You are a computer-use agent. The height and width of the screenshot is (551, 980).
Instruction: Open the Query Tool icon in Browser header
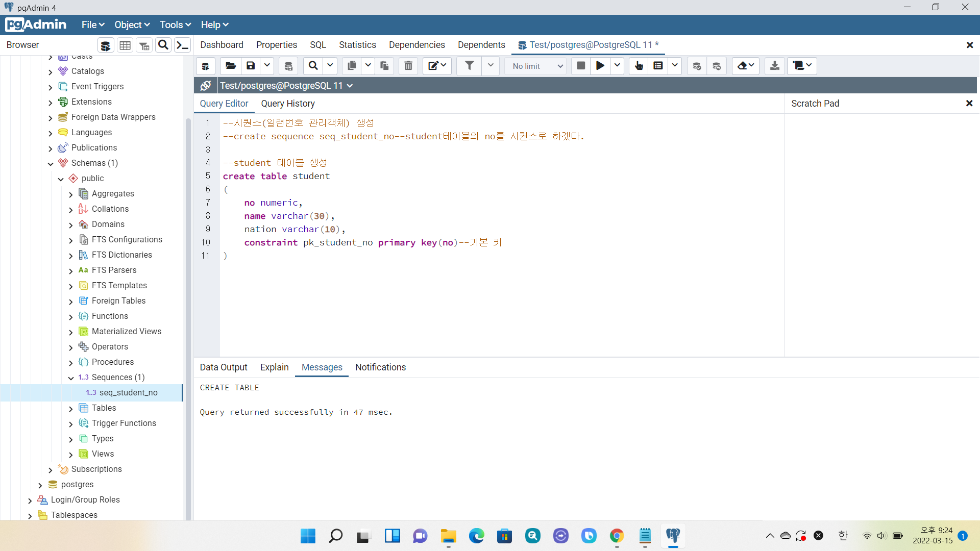click(106, 45)
